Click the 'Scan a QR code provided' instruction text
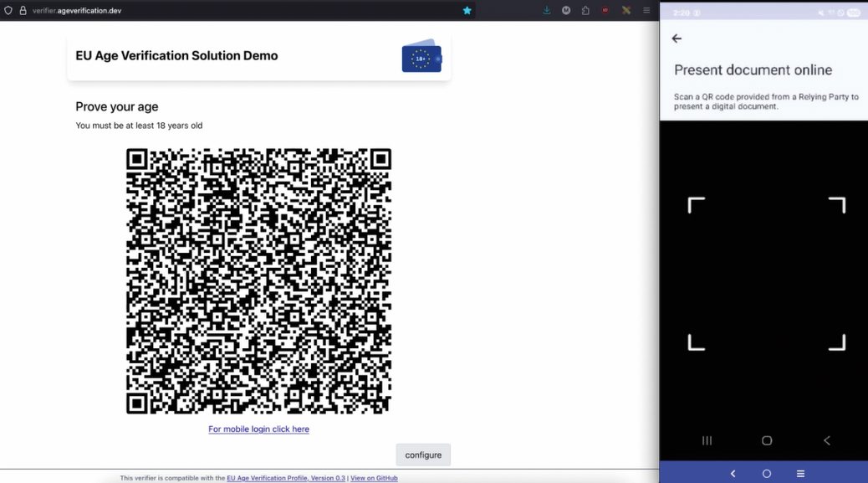The width and height of the screenshot is (868, 483). 766,101
